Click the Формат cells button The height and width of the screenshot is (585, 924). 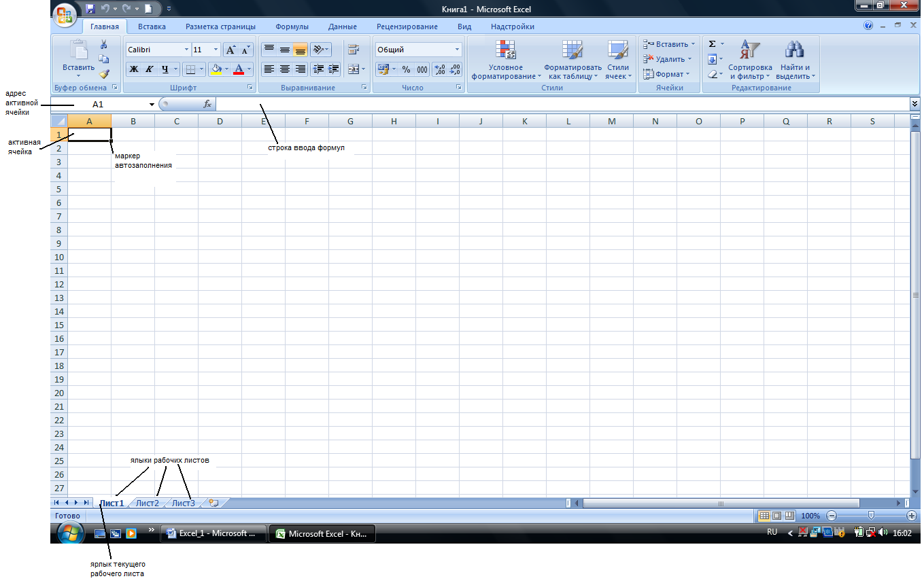click(x=666, y=74)
